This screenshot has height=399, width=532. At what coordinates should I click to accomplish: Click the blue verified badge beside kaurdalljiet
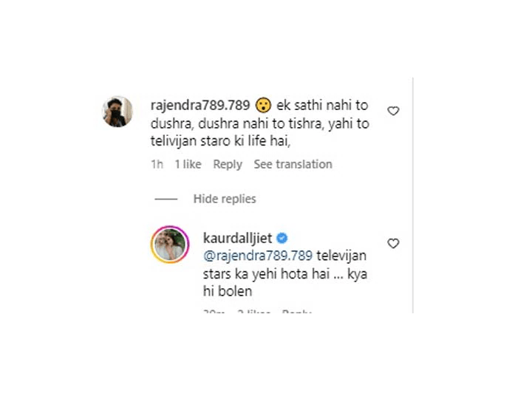282,238
